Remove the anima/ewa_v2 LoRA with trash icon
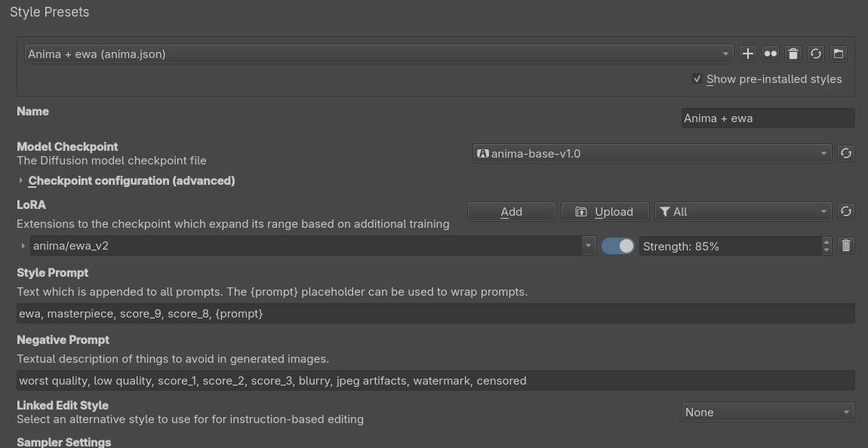The image size is (868, 448). 845,246
